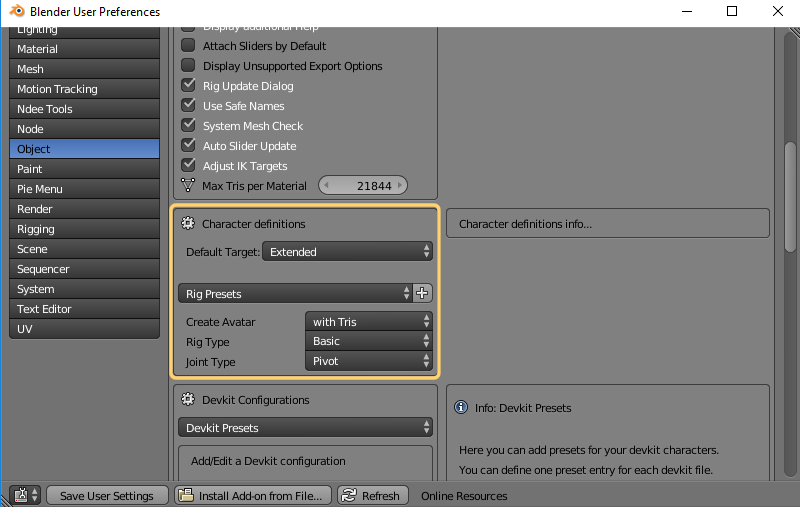The image size is (800, 507).
Task: Select Node add-on category
Action: (x=85, y=129)
